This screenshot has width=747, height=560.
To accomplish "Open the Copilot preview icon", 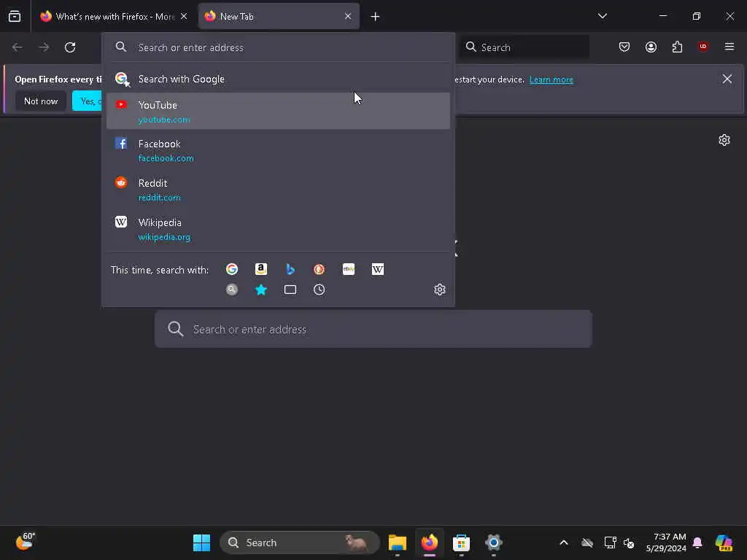I will [x=724, y=542].
